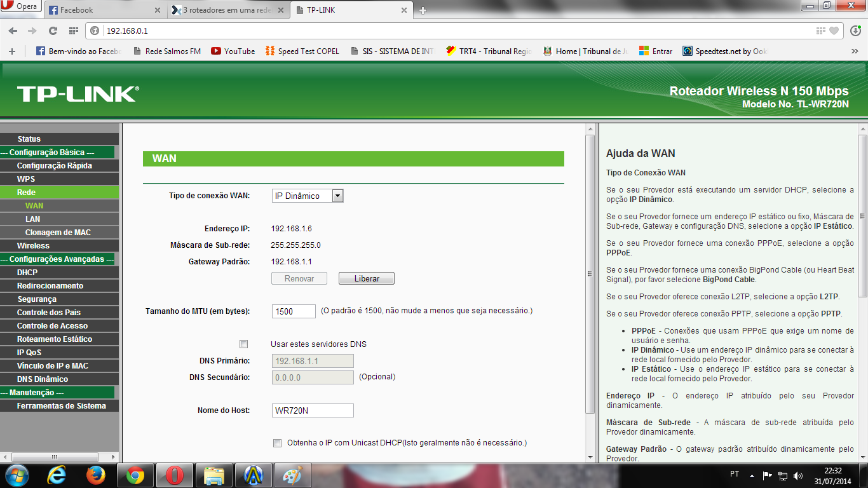This screenshot has height=488, width=868.
Task: Open the Speed Dial grid icon
Action: [73, 30]
